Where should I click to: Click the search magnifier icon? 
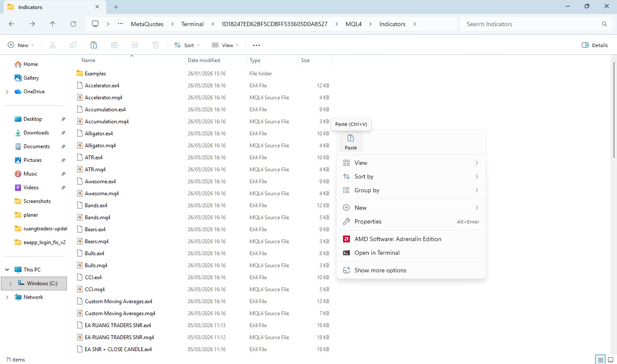tap(605, 24)
